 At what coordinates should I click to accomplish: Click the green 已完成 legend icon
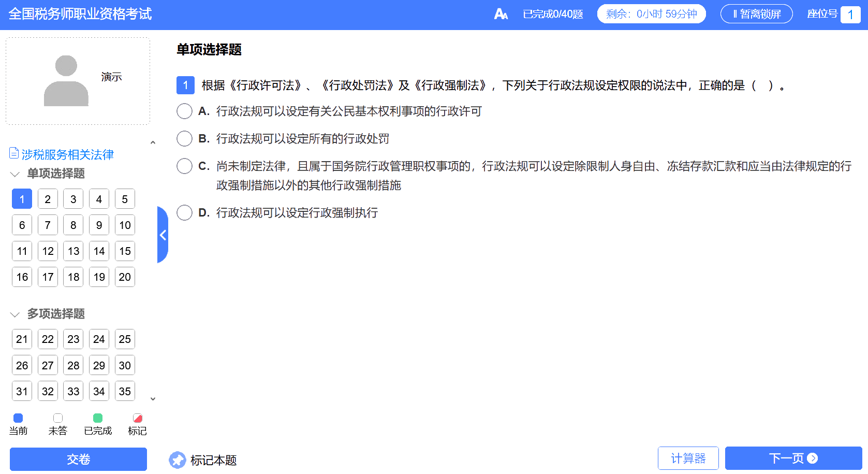click(97, 418)
